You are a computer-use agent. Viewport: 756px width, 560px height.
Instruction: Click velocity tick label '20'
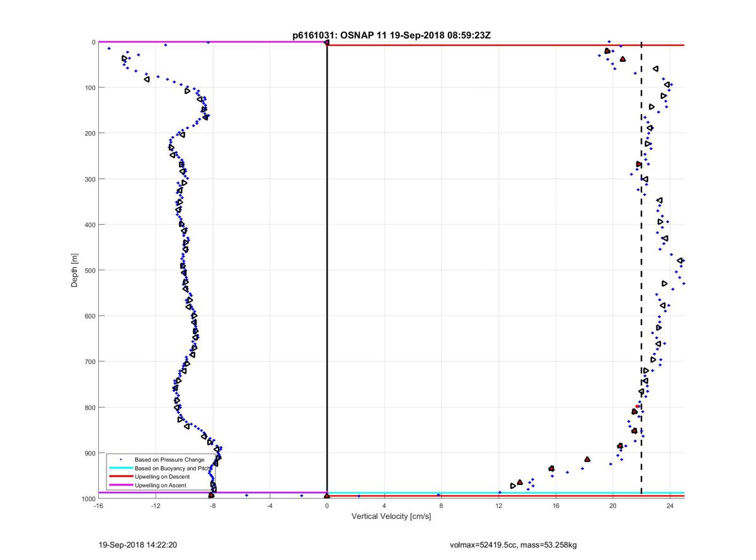click(x=612, y=506)
